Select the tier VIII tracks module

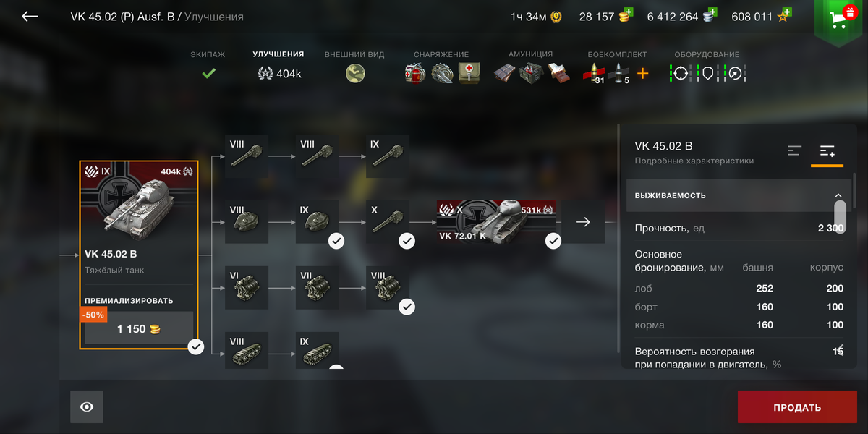click(247, 350)
